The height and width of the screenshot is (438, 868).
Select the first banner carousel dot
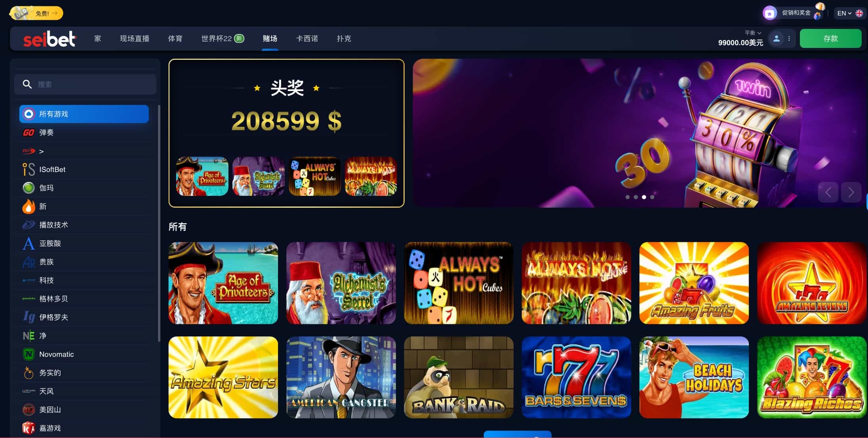tap(628, 197)
